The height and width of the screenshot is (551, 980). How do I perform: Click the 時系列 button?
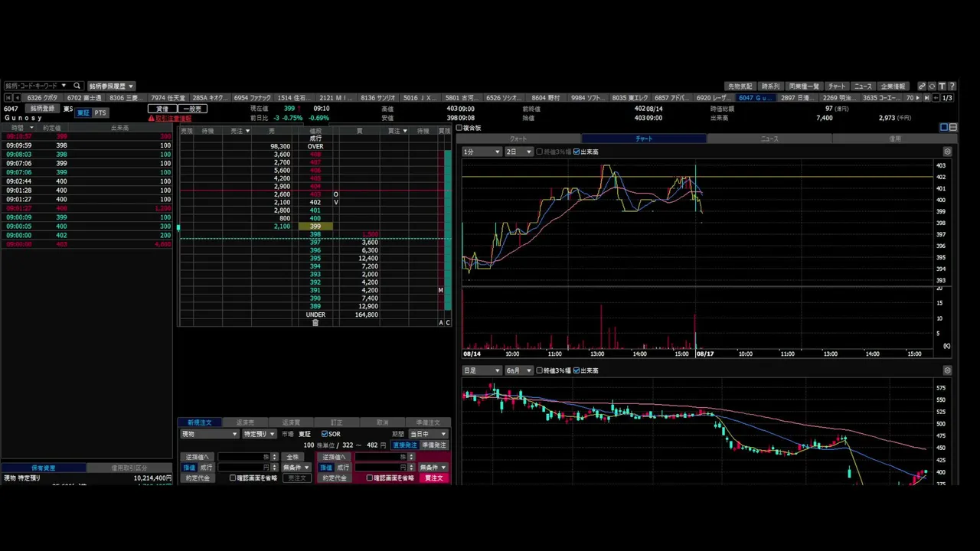770,86
